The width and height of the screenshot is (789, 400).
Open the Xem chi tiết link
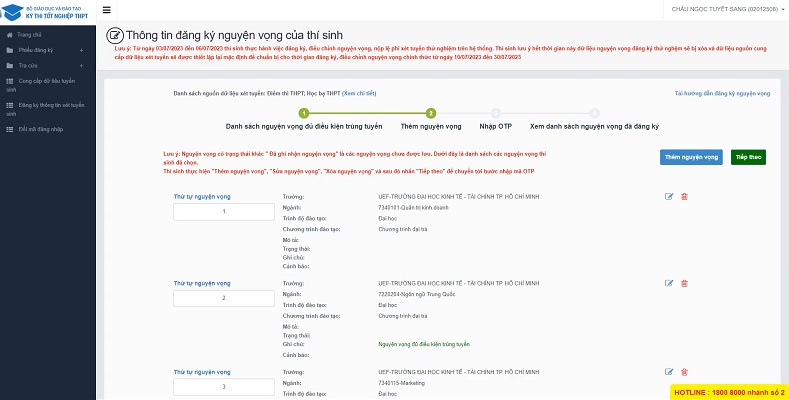coord(359,92)
